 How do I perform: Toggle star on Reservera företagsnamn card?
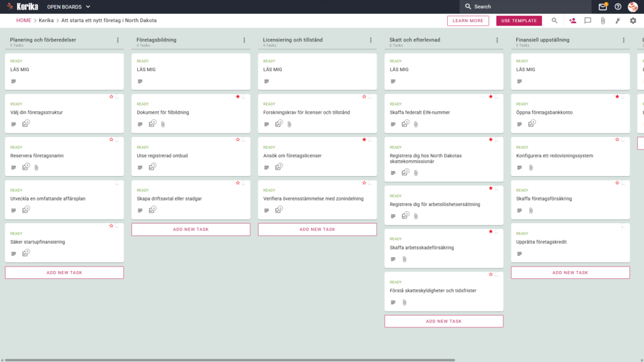[111, 140]
